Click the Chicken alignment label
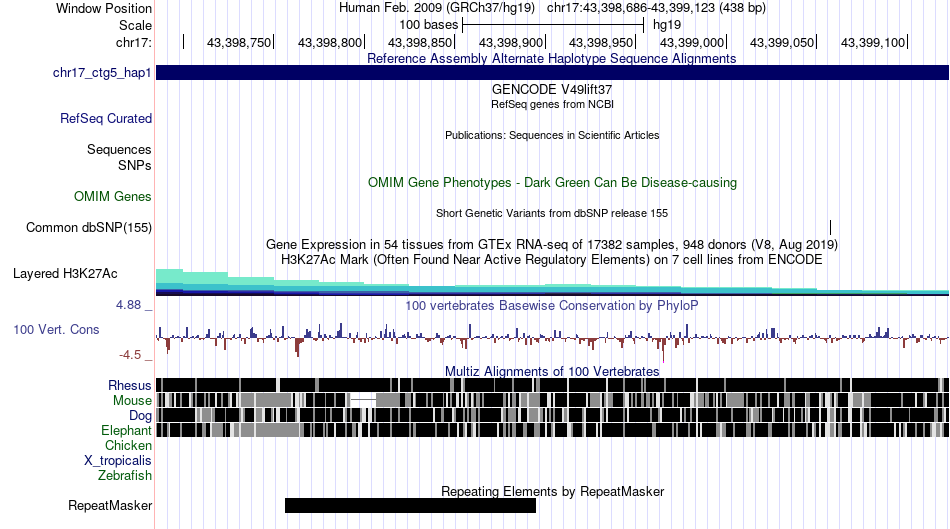This screenshot has height=529, width=950. tap(128, 445)
